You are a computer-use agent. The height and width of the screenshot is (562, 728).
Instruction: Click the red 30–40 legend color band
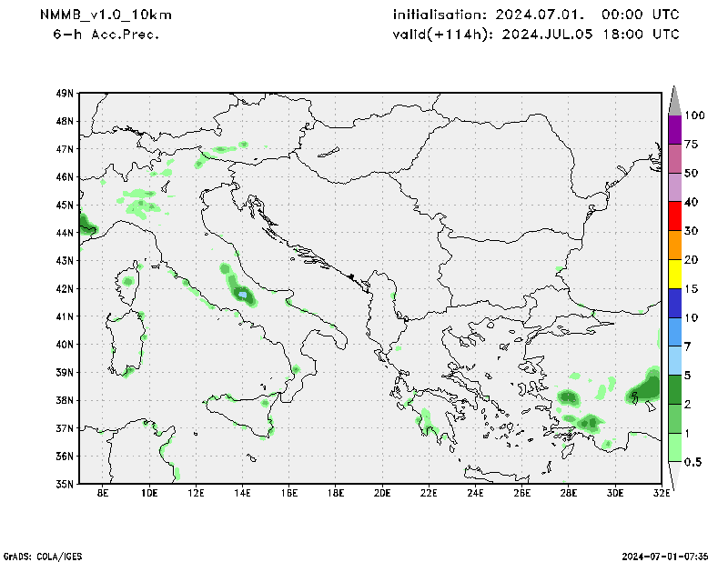coord(674,216)
